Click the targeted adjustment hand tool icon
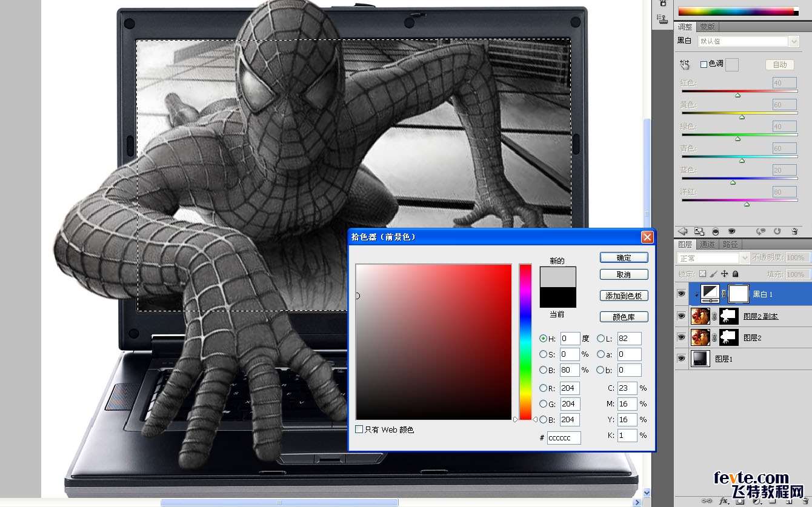The height and width of the screenshot is (507, 812). [685, 64]
